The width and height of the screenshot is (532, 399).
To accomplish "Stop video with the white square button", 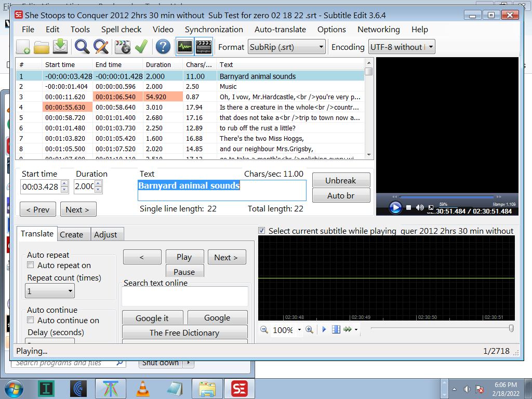I will pyautogui.click(x=409, y=207).
